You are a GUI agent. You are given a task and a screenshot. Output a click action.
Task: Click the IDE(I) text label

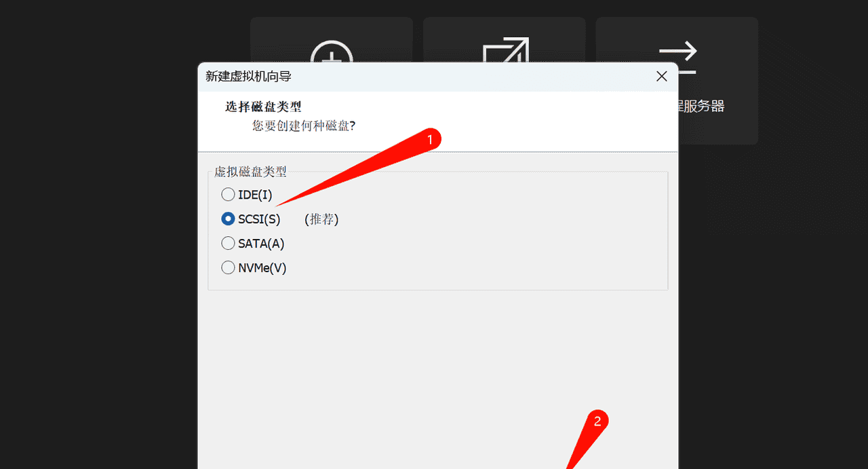pyautogui.click(x=255, y=195)
